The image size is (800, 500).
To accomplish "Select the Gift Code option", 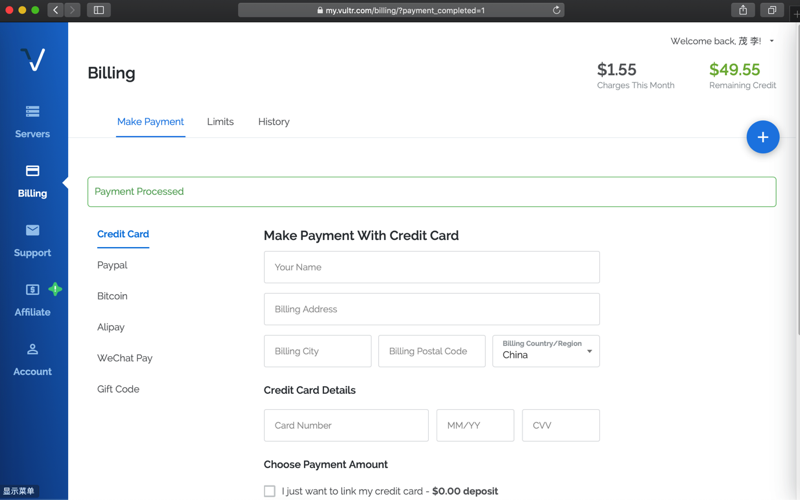I will [118, 389].
